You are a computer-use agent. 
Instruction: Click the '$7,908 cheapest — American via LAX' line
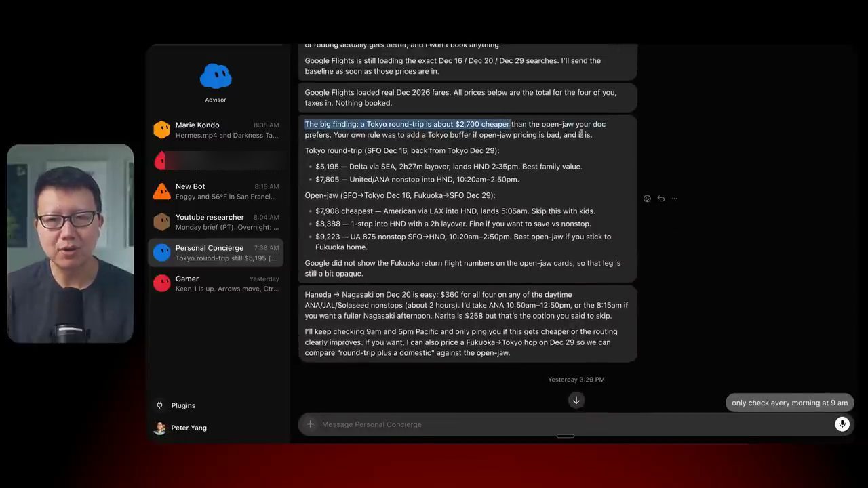pyautogui.click(x=455, y=211)
